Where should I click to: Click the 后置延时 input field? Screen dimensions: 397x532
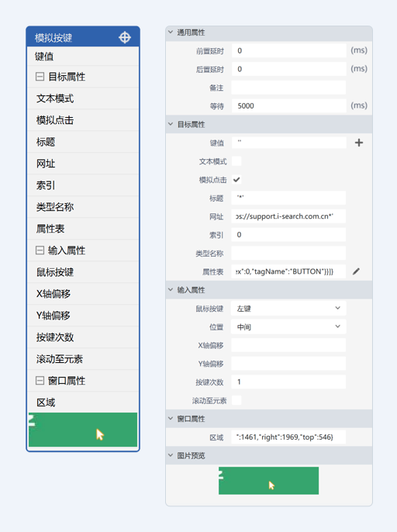tap(288, 69)
